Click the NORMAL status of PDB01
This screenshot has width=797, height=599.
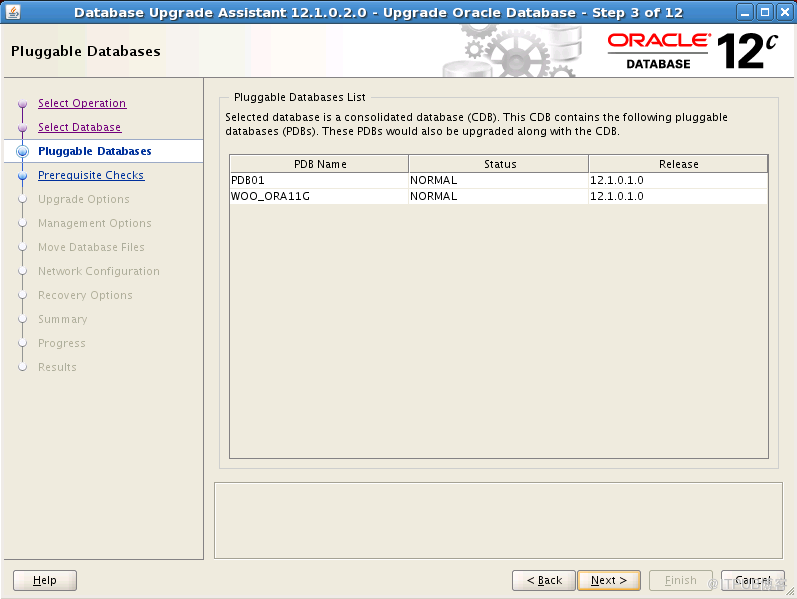[498, 181]
